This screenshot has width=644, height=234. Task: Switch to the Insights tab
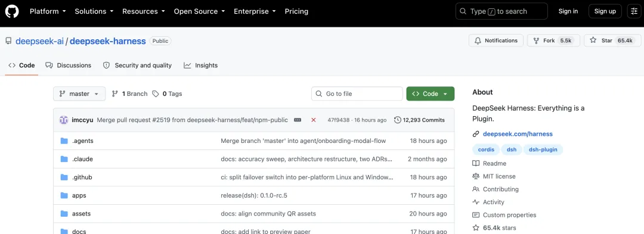tap(201, 65)
